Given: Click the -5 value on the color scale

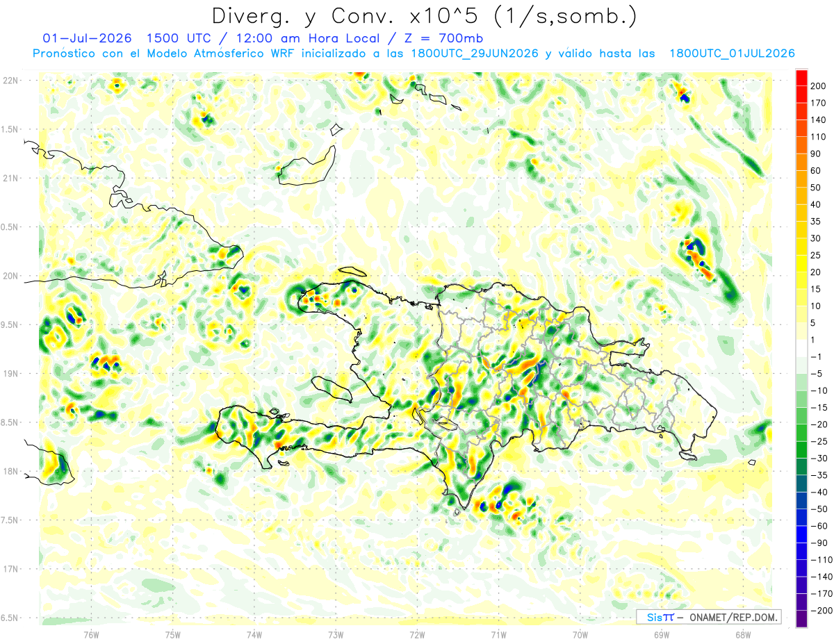Looking at the screenshot, I should pyautogui.click(x=817, y=374).
